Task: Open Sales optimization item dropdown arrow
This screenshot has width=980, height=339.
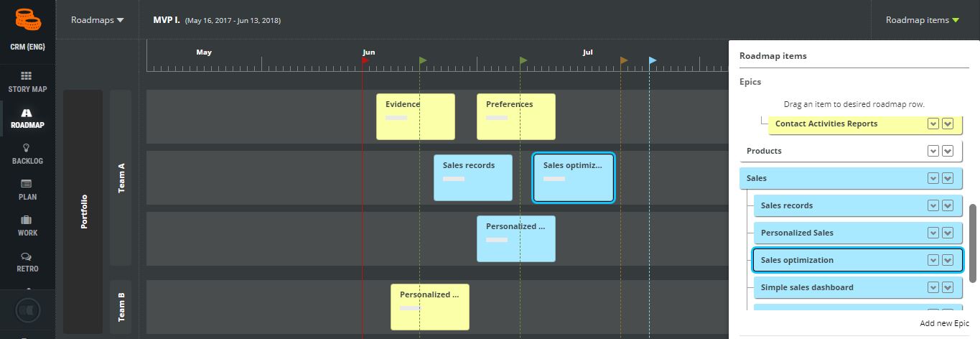Action: [947, 260]
